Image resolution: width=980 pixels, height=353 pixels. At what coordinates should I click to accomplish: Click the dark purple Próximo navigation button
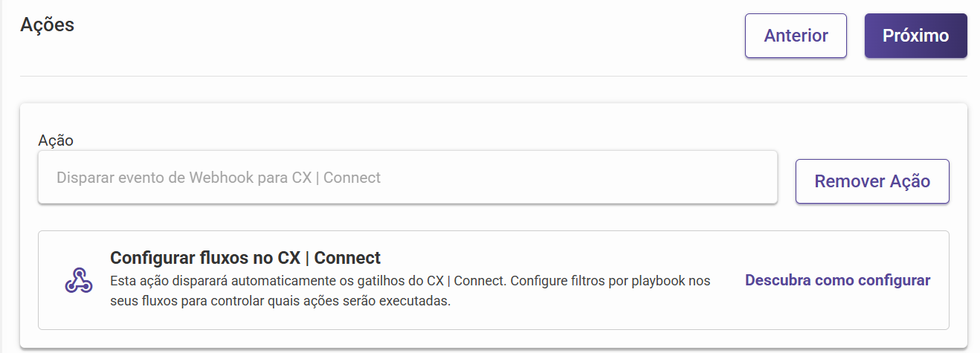(x=915, y=36)
